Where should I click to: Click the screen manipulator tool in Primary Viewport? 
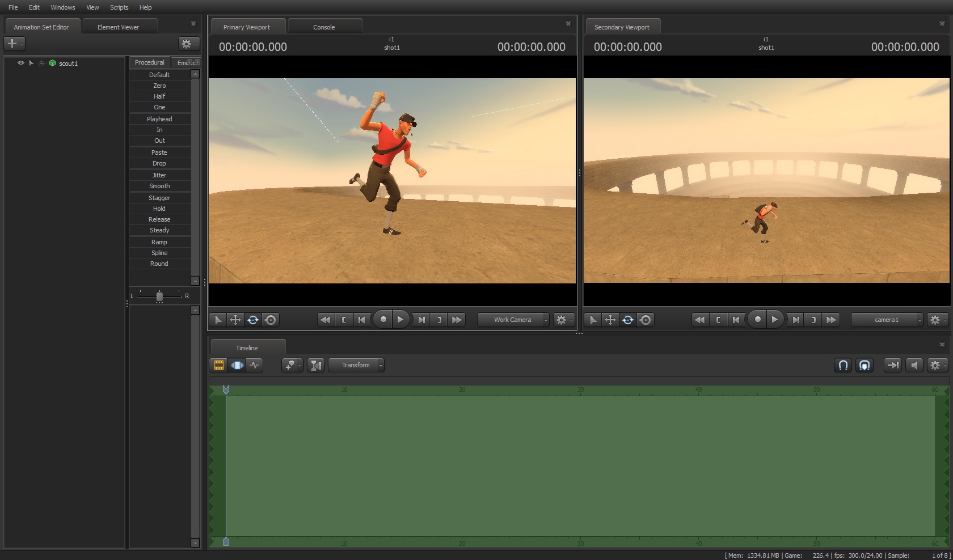click(271, 320)
